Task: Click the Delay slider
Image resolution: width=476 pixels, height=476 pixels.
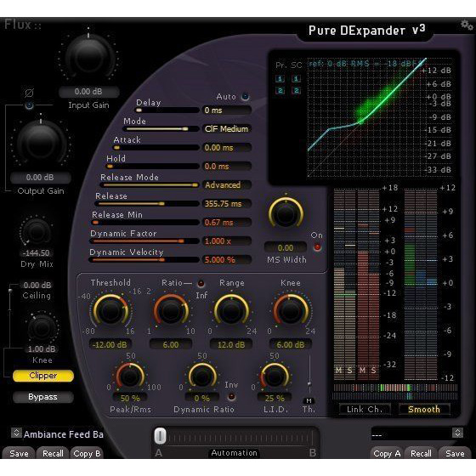Action: (167, 110)
